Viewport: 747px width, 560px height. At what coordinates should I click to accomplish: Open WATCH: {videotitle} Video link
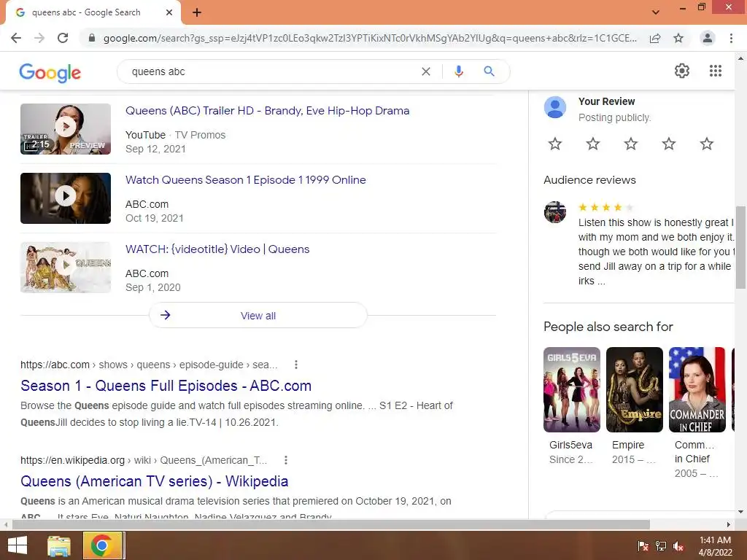(x=217, y=249)
